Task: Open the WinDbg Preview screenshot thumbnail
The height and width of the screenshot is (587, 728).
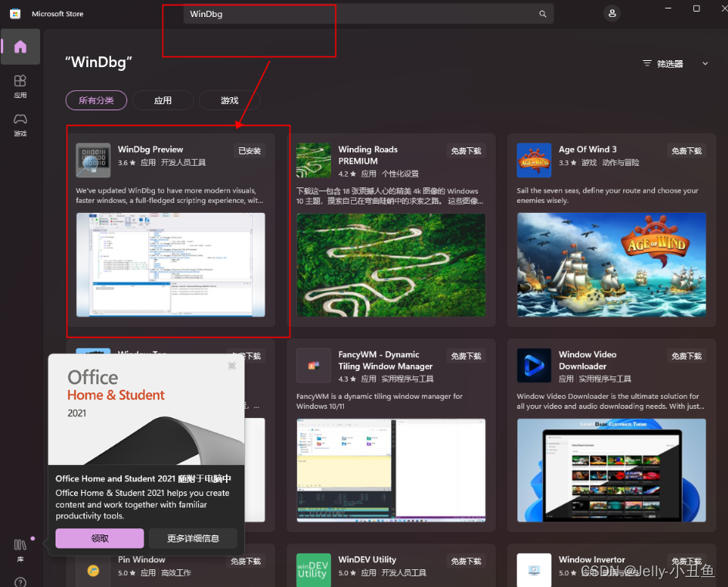Action: (x=170, y=265)
